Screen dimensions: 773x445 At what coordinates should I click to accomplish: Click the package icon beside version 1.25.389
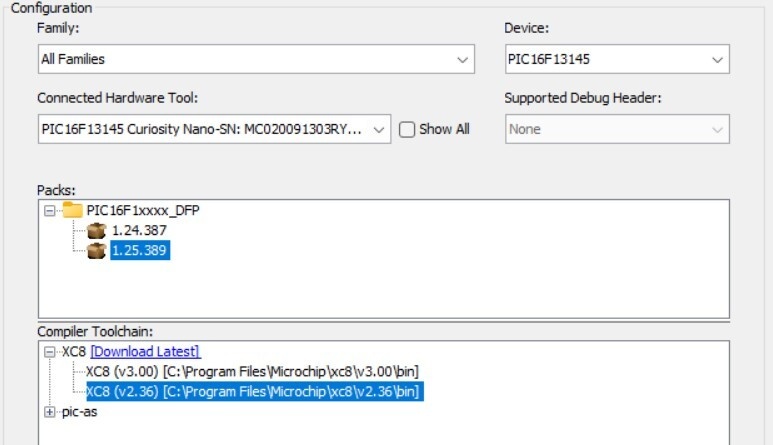click(96, 251)
